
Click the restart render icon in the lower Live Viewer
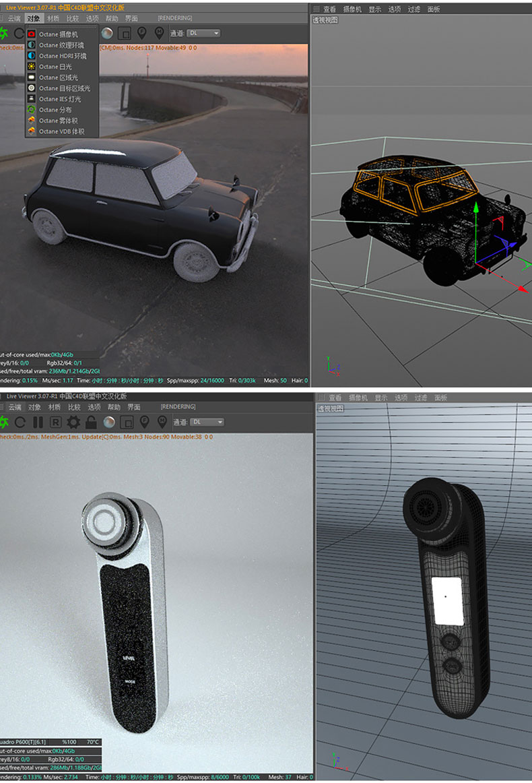20,422
